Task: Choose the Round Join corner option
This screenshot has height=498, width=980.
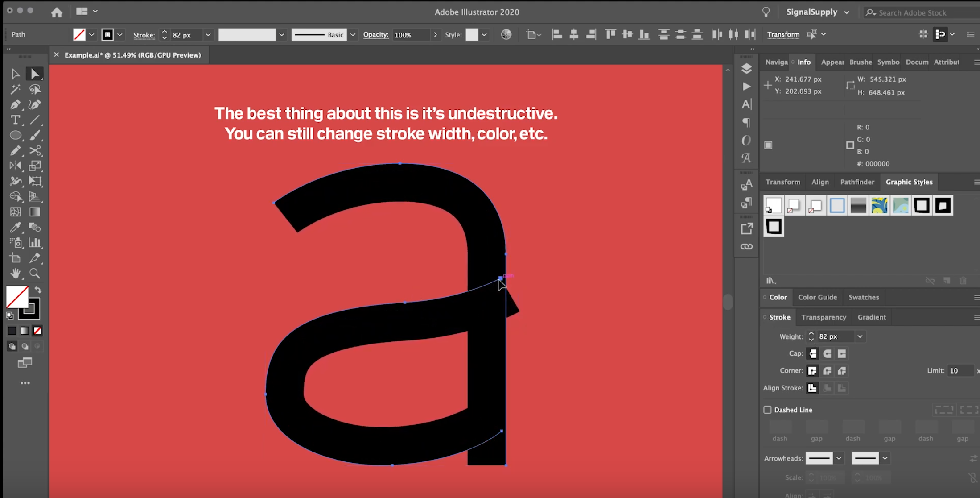Action: click(828, 370)
